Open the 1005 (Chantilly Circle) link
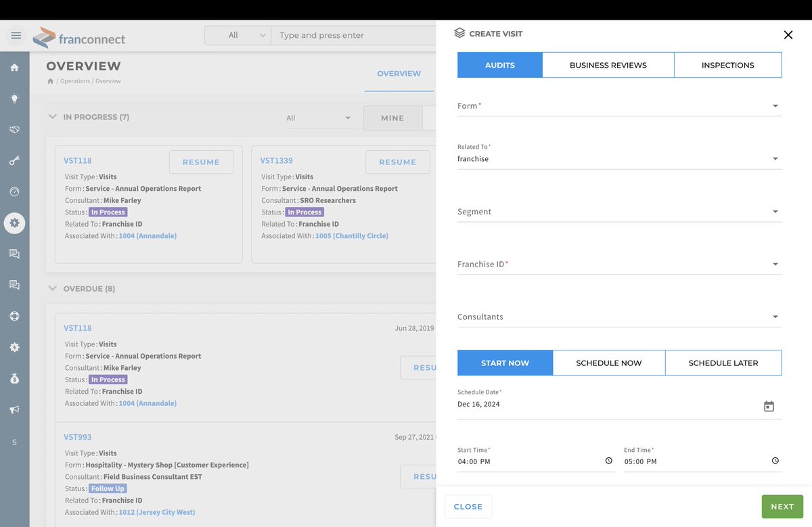Image resolution: width=812 pixels, height=527 pixels. tap(352, 236)
